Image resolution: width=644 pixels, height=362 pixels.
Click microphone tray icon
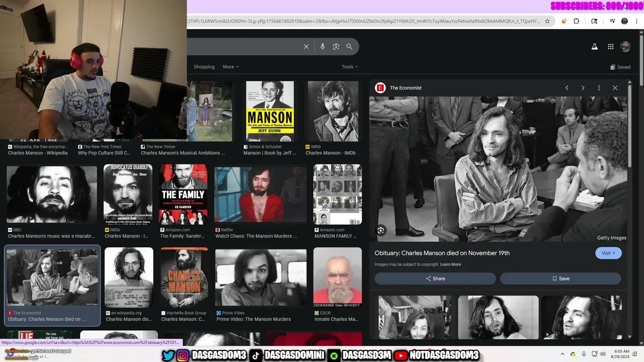coord(584,354)
